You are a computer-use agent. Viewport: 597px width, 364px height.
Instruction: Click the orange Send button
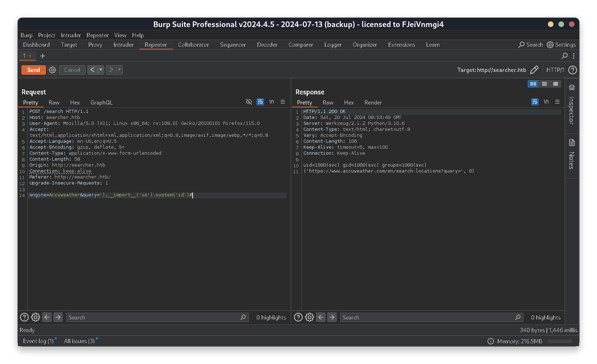[x=34, y=70]
